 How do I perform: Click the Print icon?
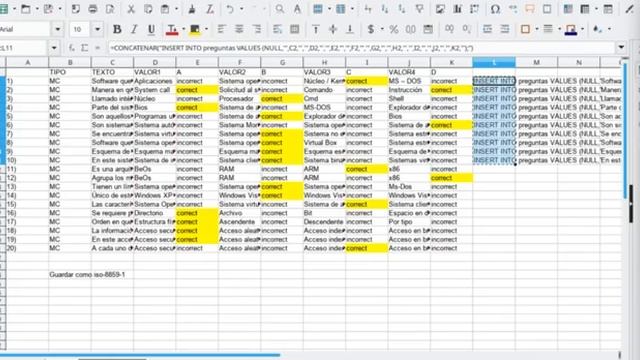click(93, 9)
